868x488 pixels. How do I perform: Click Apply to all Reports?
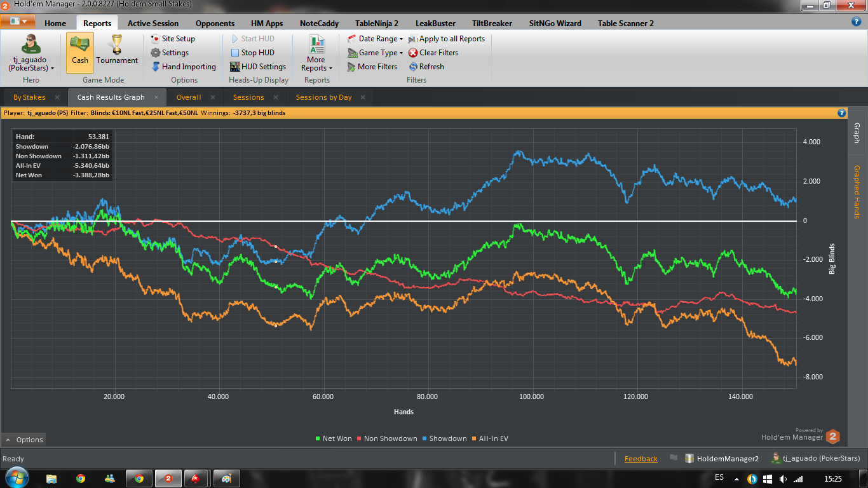coord(447,39)
